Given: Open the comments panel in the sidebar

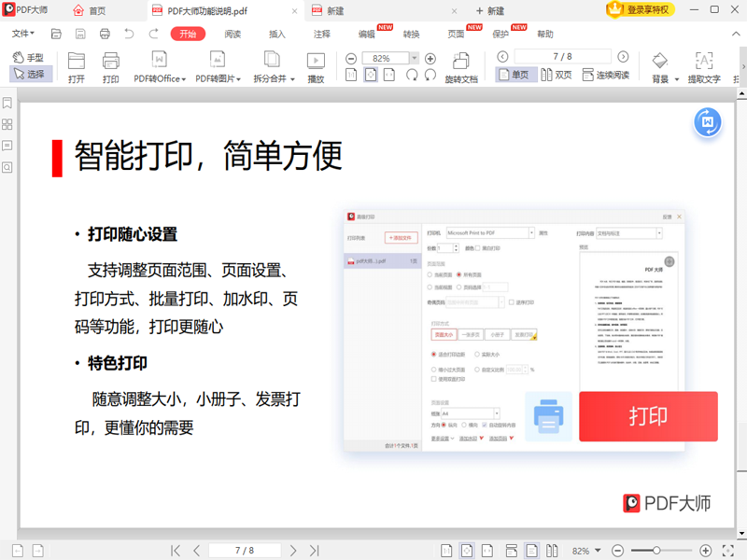Looking at the screenshot, I should pyautogui.click(x=7, y=146).
